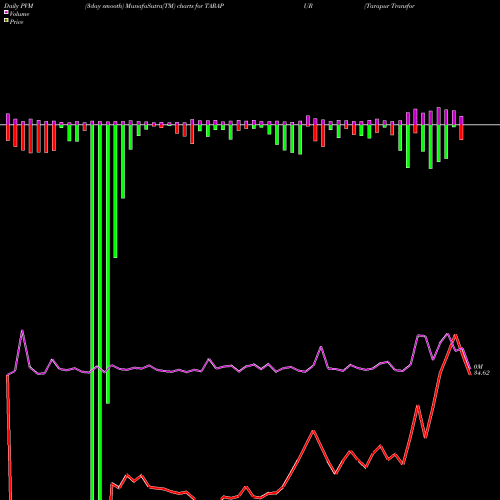Click the magenta Volume legend swatch
This screenshot has height=500, width=500.
point(6,13)
